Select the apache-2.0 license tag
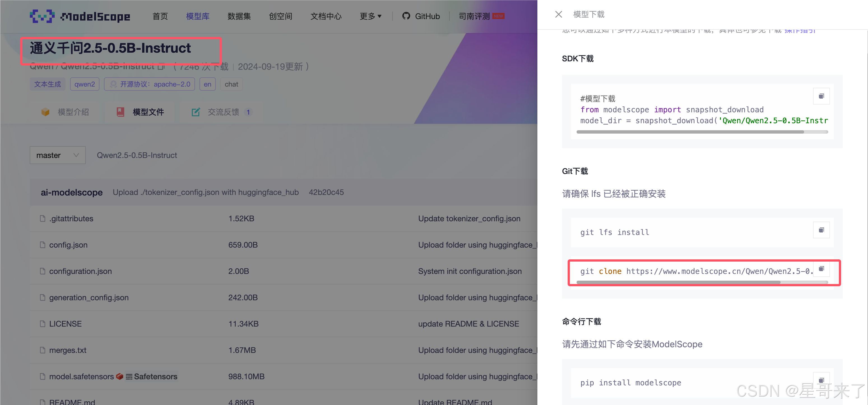Viewport: 868px width, 405px height. pyautogui.click(x=150, y=84)
